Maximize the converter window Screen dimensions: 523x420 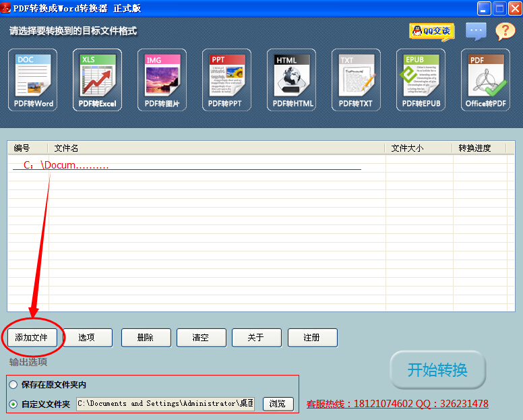(499, 8)
